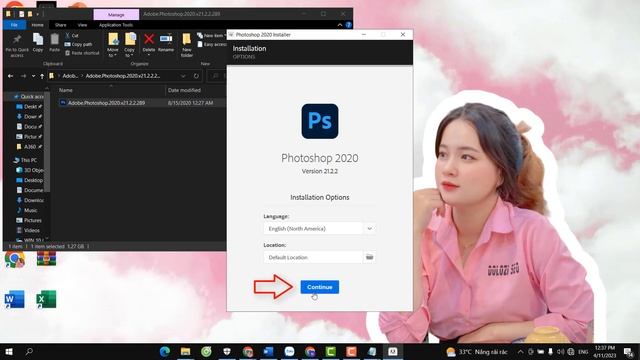The height and width of the screenshot is (360, 640).
Task: Open Word from the taskbar
Action: click(268, 351)
